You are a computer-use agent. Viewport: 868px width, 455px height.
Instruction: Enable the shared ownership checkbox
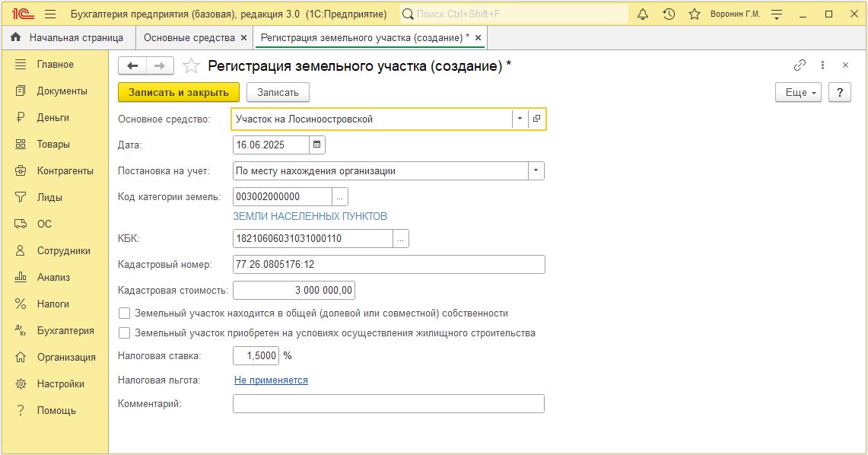click(125, 313)
